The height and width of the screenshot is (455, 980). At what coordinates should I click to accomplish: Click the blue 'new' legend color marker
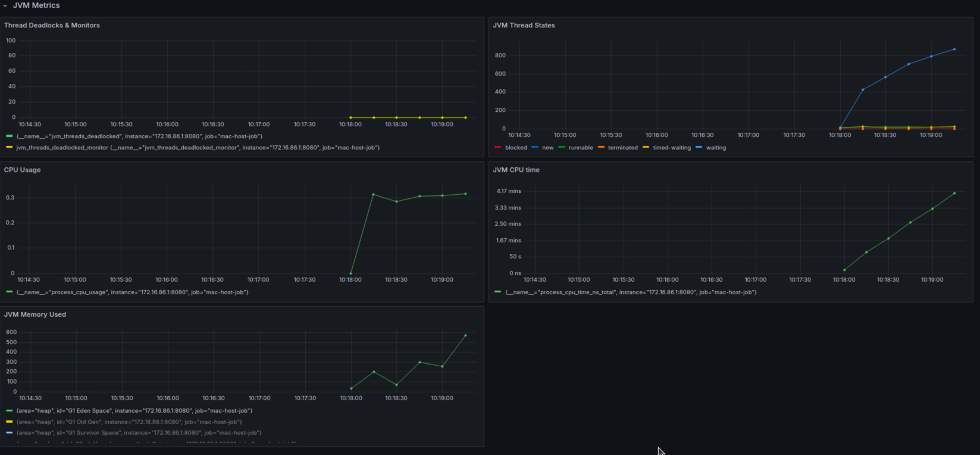[x=535, y=147]
